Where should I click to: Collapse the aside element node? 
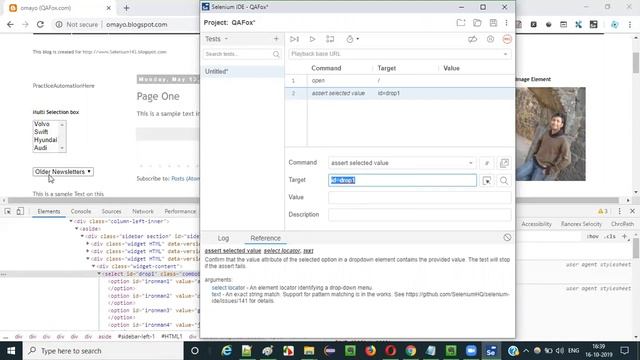pyautogui.click(x=77, y=229)
